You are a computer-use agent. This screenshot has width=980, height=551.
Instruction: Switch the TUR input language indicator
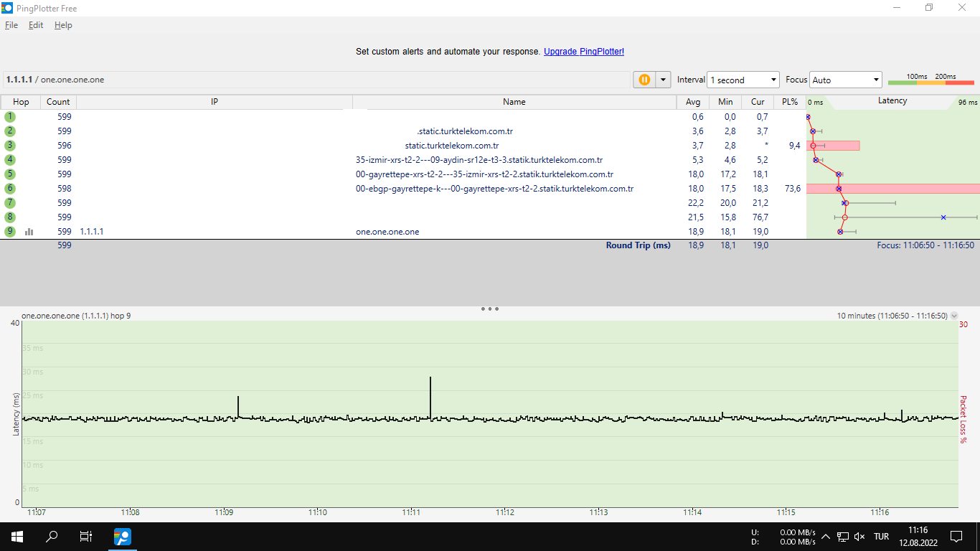point(882,537)
